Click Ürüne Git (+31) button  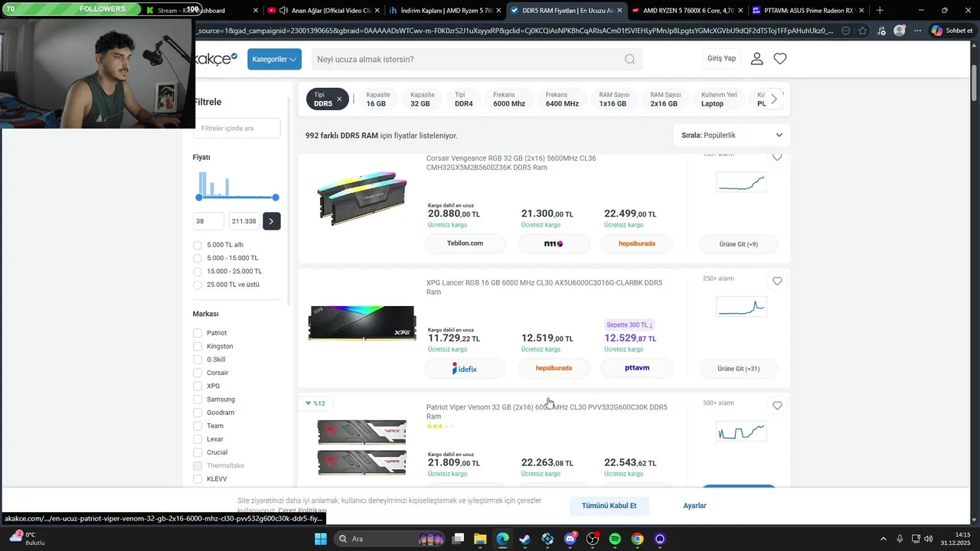tap(739, 369)
